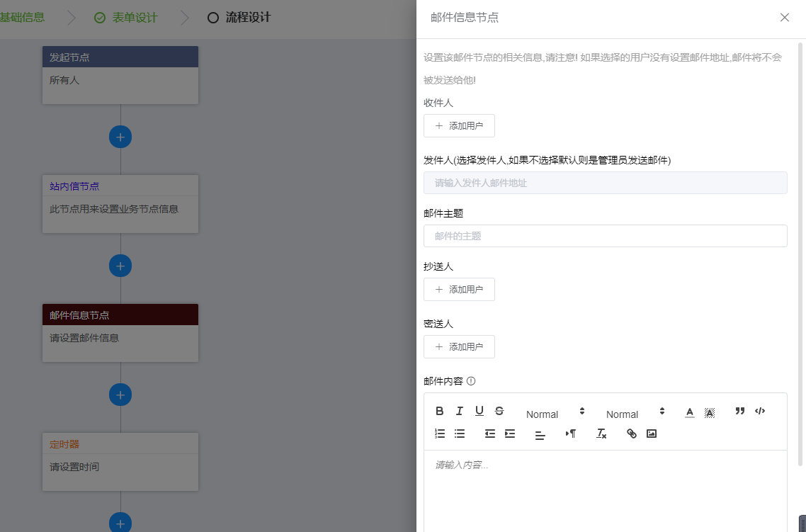This screenshot has width=806, height=532.
Task: Add a user under 抄送人
Action: point(459,290)
